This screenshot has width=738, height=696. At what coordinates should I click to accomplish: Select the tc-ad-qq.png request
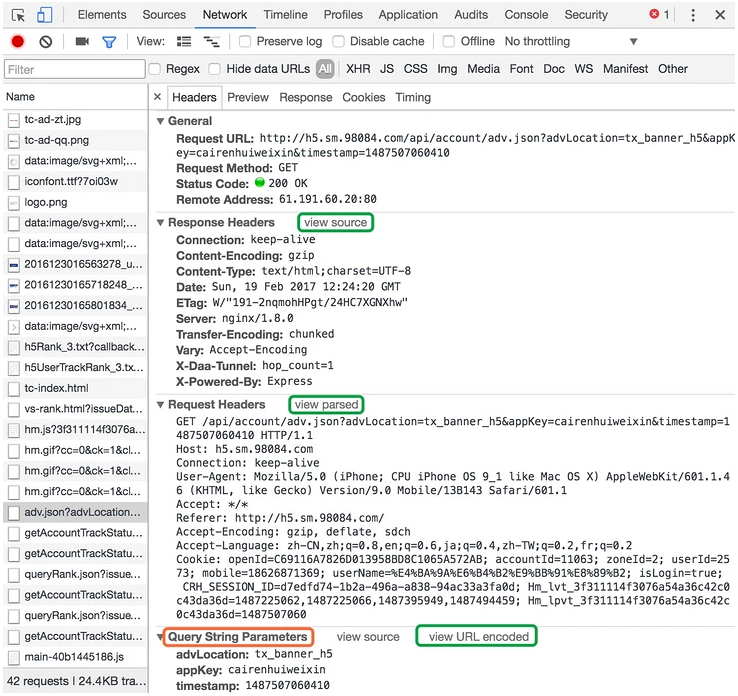[x=75, y=141]
